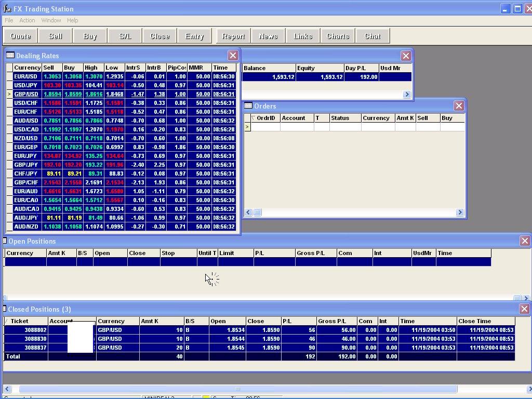Image resolution: width=532 pixels, height=399 pixels.
Task: Select the GBP/CHF currency row
Action: (124, 182)
